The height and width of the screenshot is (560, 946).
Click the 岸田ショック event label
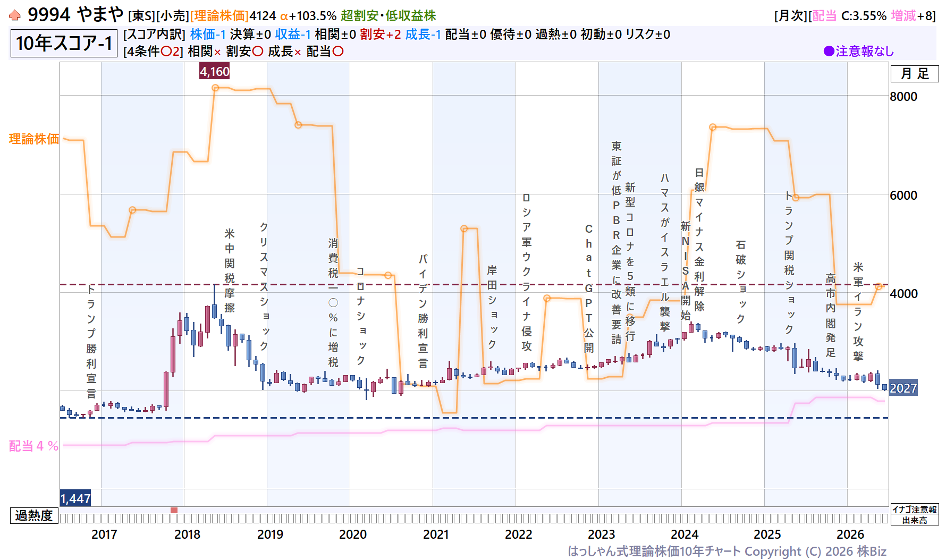pyautogui.click(x=492, y=307)
